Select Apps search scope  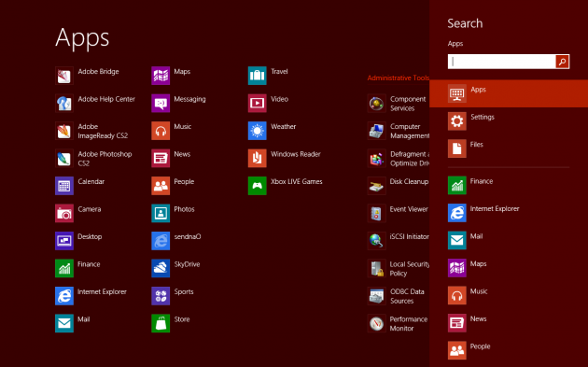[509, 93]
